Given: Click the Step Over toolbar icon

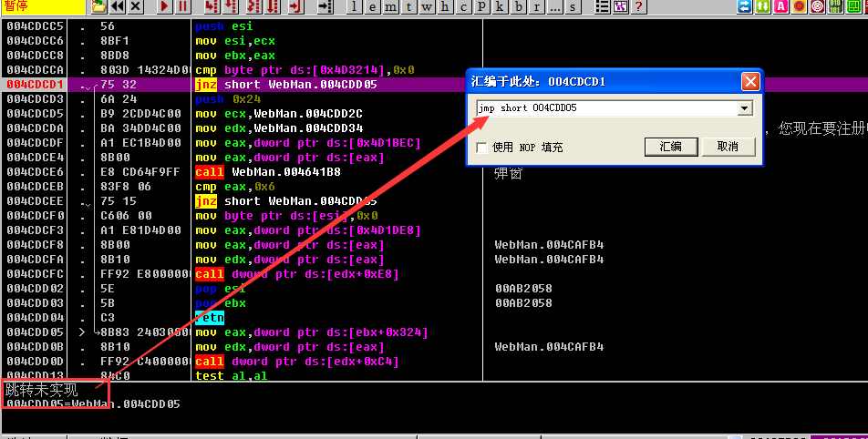Looking at the screenshot, I should [x=231, y=6].
